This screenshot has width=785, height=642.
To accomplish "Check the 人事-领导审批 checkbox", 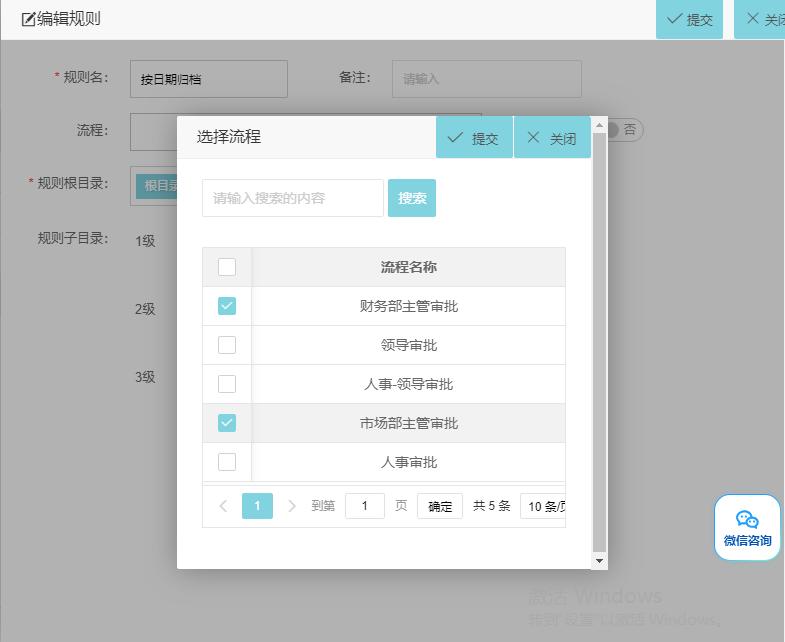I will click(227, 384).
